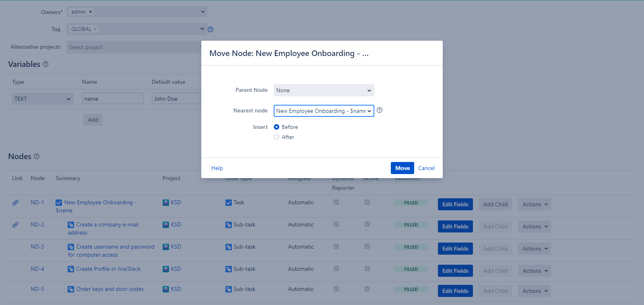Select the After insert radio option
644x305 pixels.
(x=277, y=137)
